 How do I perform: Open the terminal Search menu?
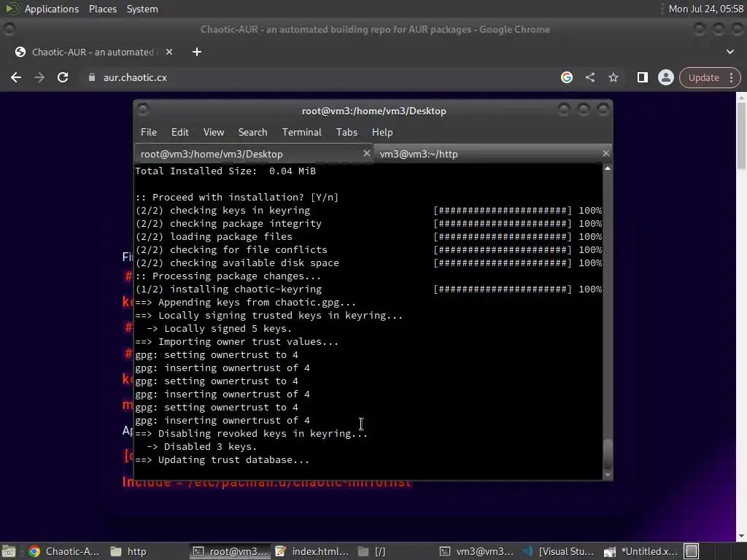[x=252, y=133]
